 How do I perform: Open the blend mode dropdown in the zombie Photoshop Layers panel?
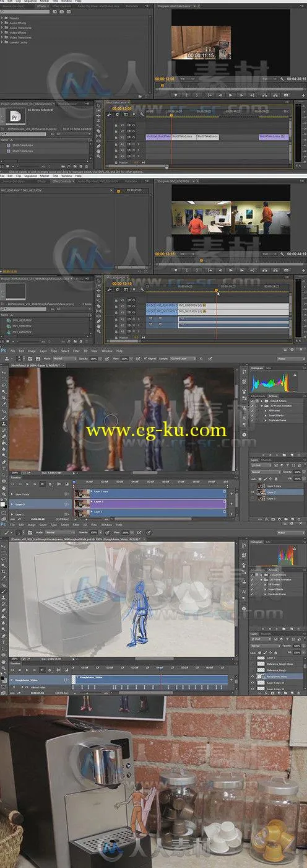pos(266,472)
